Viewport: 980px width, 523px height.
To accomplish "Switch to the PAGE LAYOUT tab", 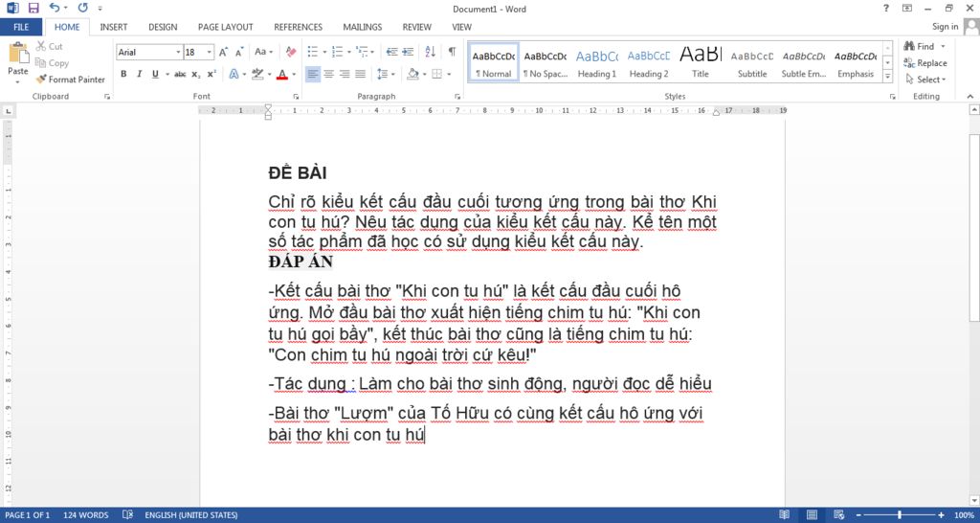I will [226, 27].
